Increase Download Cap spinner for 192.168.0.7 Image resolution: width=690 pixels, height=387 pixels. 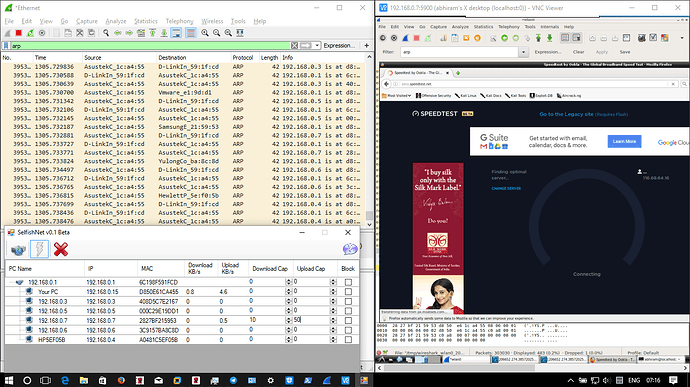(289, 318)
